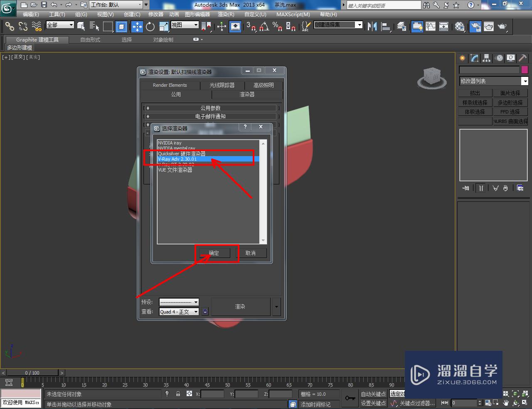
Task: Click the Render Production teapot icon
Action: click(502, 27)
